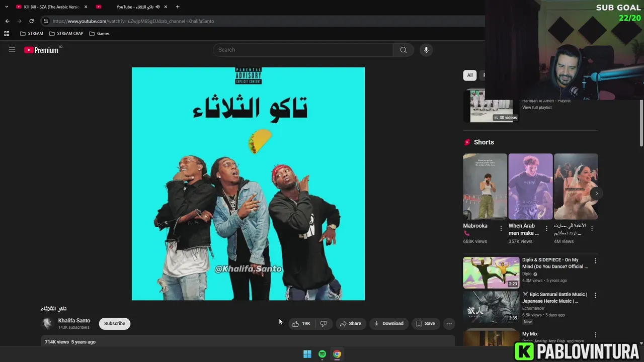Download this video
The width and height of the screenshot is (644, 362).
pyautogui.click(x=388, y=324)
